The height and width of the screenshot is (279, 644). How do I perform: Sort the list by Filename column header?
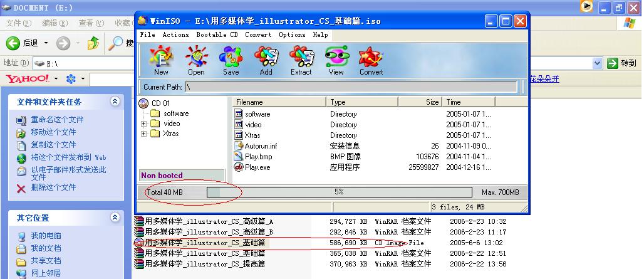(x=279, y=102)
